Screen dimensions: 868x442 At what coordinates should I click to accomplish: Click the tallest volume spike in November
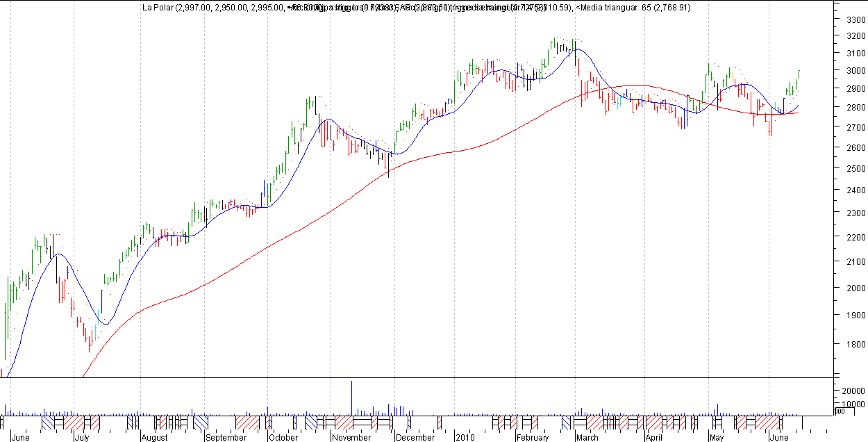click(x=351, y=398)
